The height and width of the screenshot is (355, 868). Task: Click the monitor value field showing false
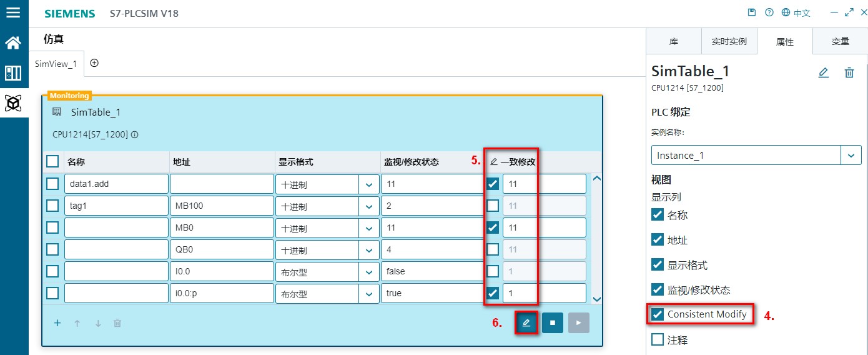coord(433,271)
